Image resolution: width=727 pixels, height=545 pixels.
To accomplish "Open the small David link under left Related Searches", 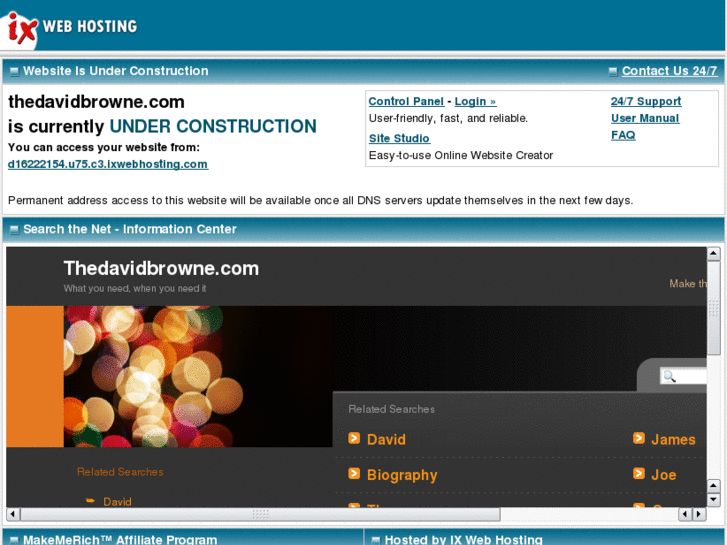I will pos(117,502).
